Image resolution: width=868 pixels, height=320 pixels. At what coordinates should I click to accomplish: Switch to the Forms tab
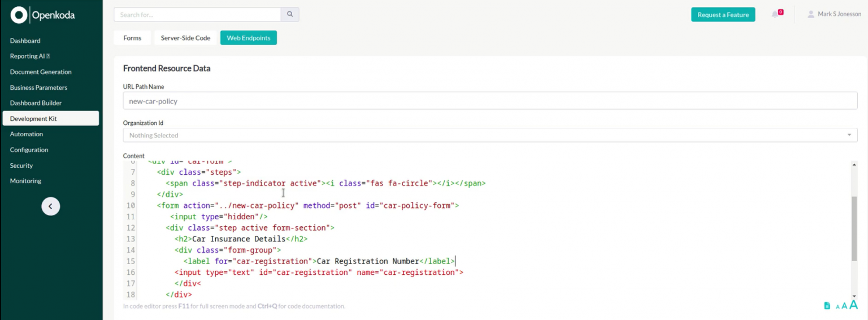(132, 38)
